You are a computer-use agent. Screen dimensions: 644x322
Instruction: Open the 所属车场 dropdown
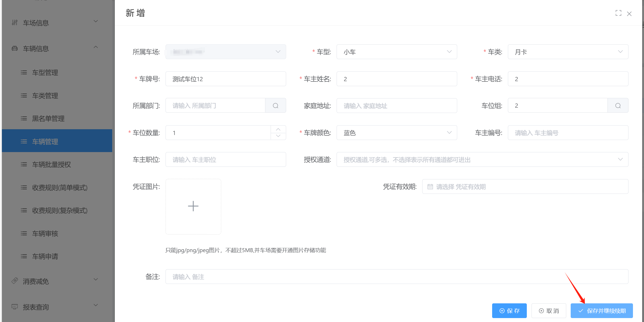[226, 52]
